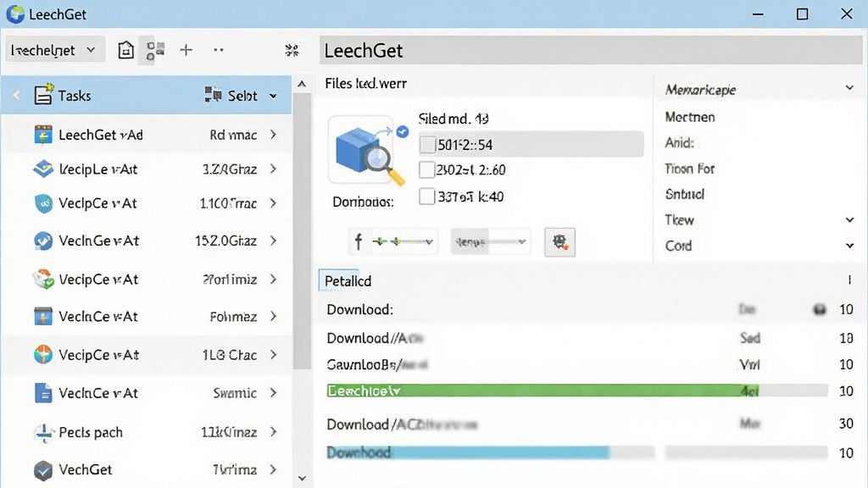The height and width of the screenshot is (488, 868).
Task: Add a new item with the plus icon
Action: point(186,50)
